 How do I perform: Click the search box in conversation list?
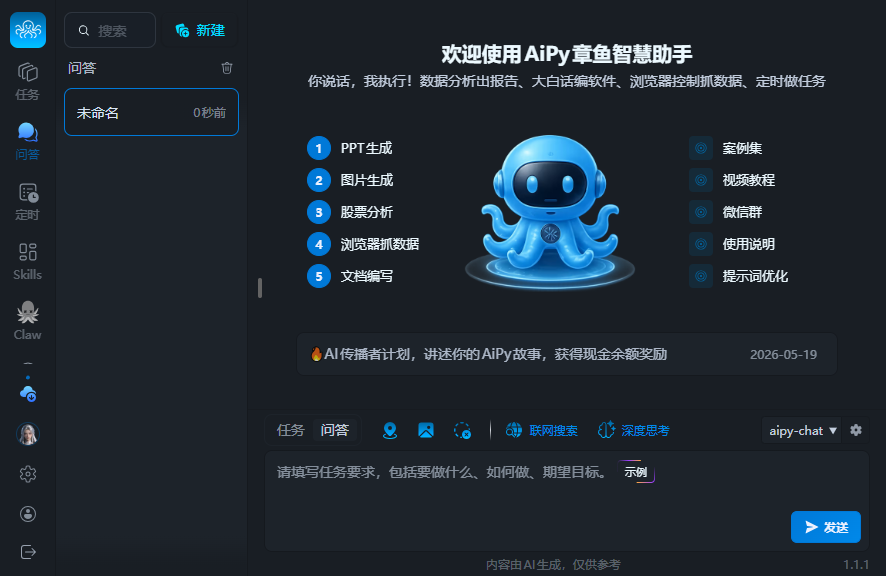110,31
